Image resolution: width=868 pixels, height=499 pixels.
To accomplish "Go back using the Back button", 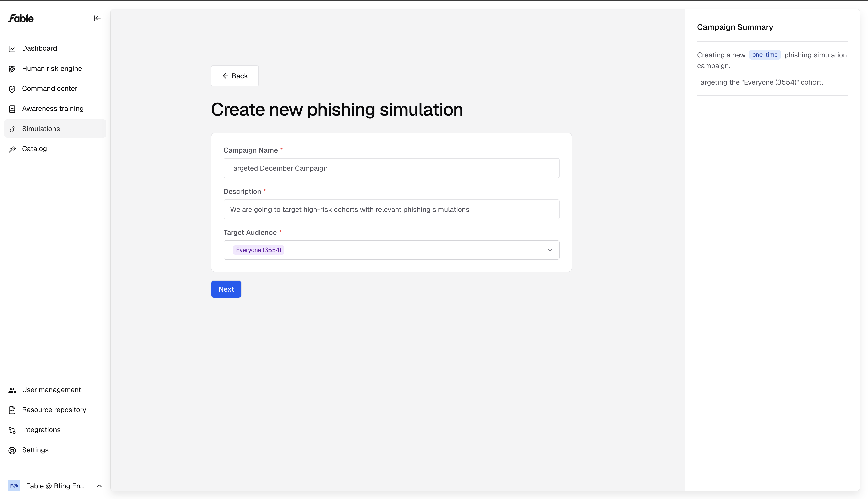I will 235,76.
